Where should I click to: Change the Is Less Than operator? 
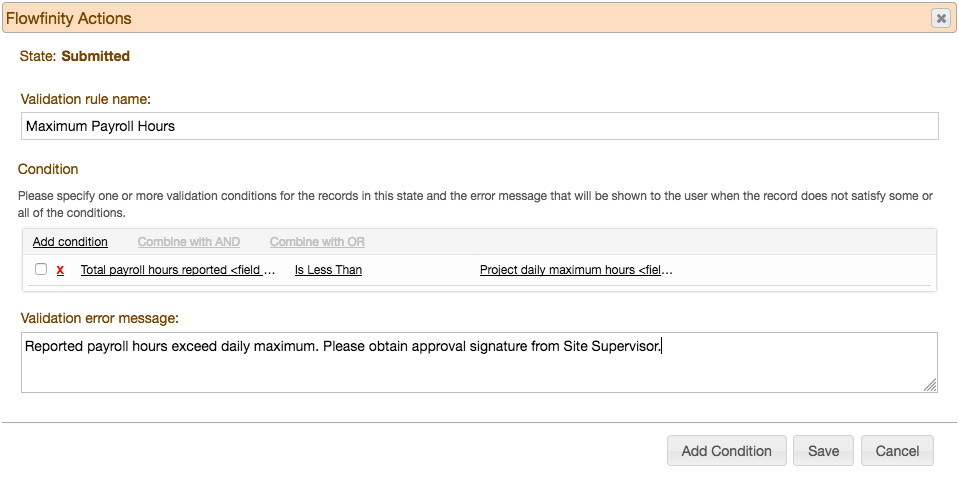[x=328, y=270]
